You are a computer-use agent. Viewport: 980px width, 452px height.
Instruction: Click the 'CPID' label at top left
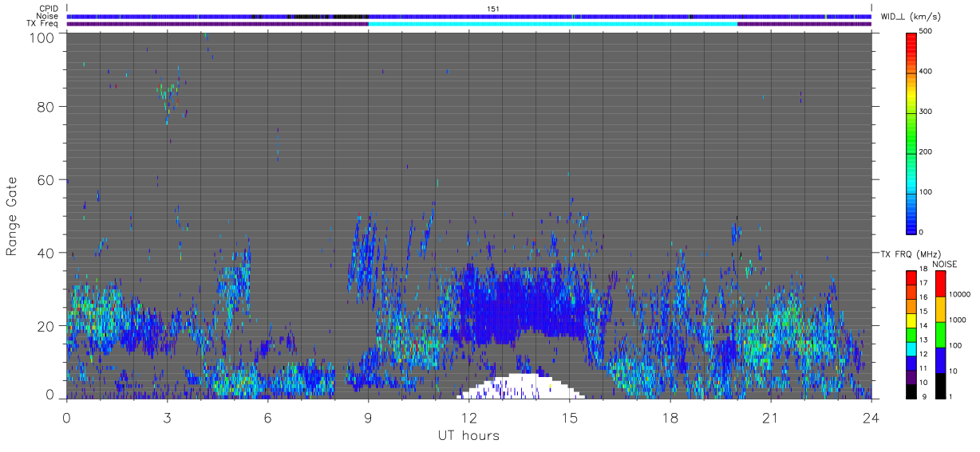tap(48, 8)
